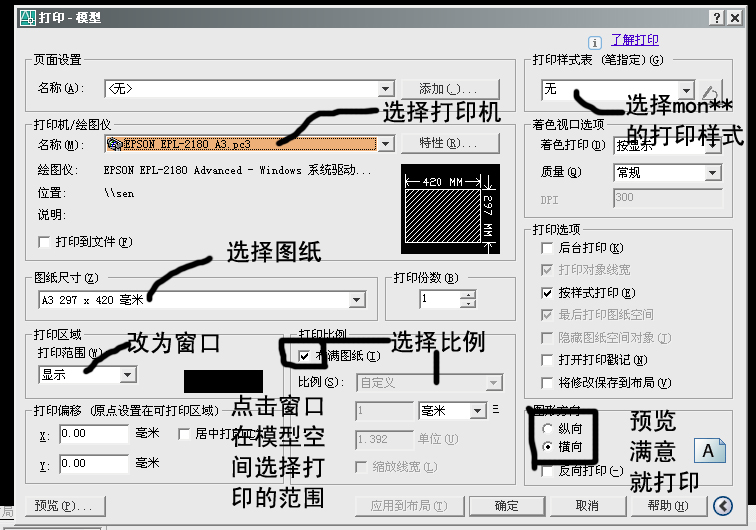
Task: Click the help question mark in the title bar
Action: coord(717,18)
